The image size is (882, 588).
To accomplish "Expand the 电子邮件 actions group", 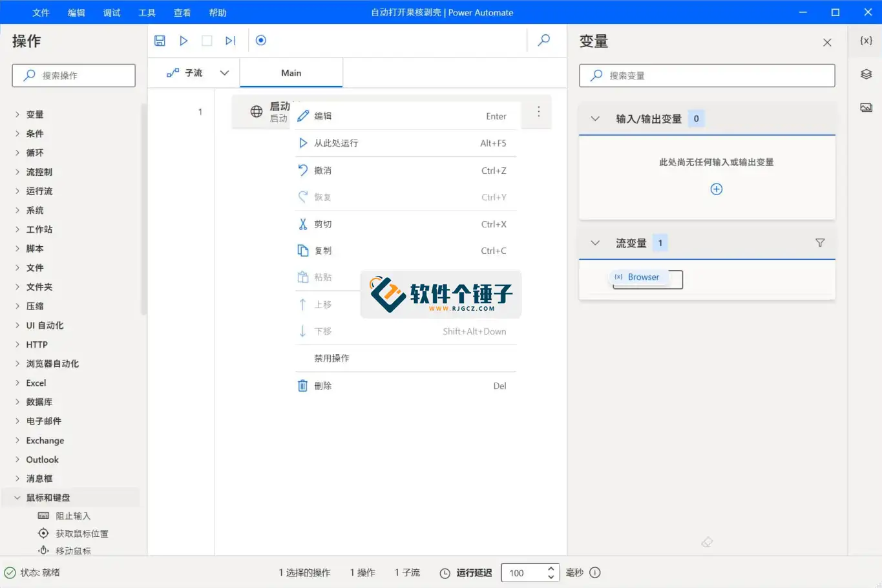I will [x=17, y=421].
